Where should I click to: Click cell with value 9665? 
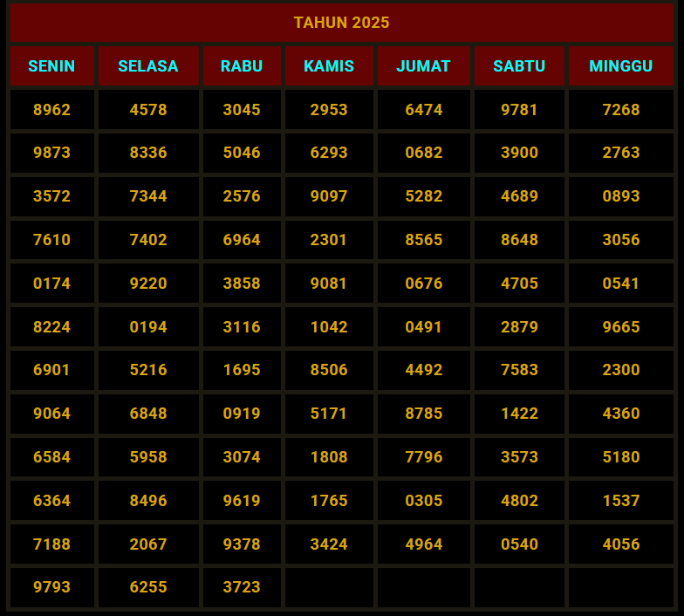621,326
